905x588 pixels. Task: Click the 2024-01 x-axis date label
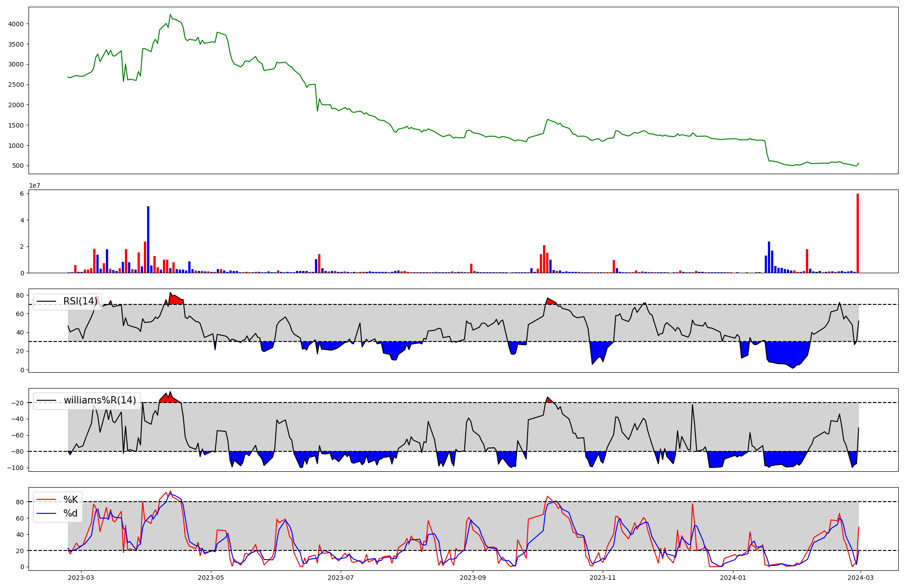pos(733,578)
